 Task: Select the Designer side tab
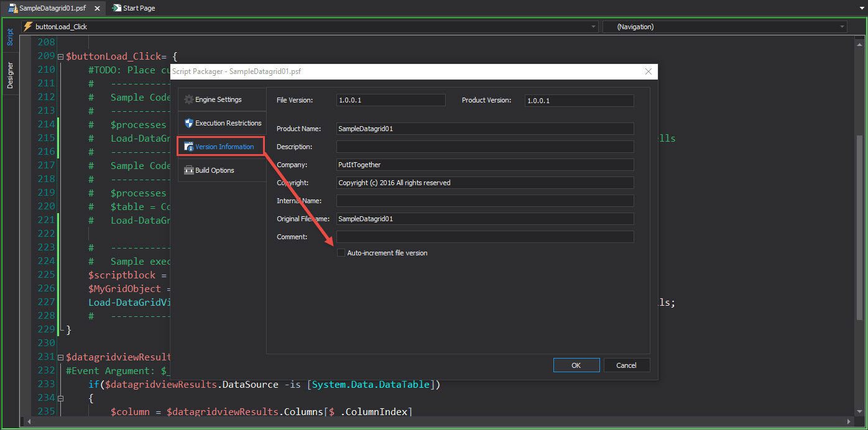10,75
